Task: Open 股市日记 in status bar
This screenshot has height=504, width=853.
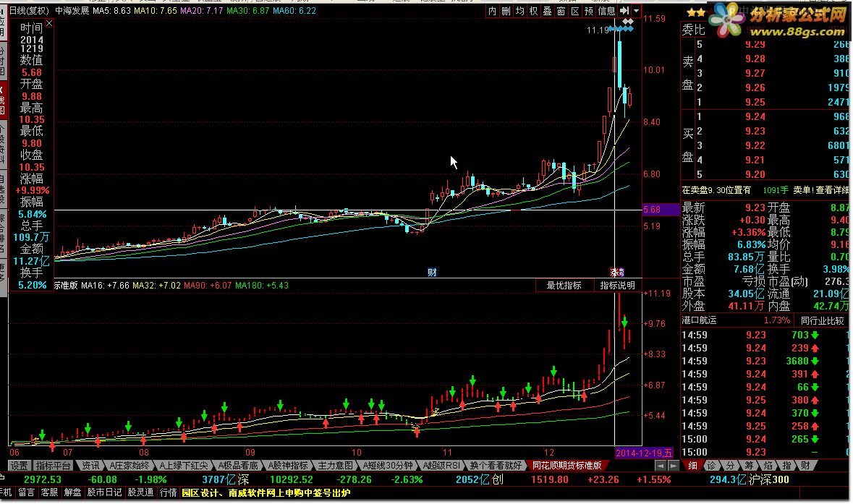Action: click(104, 492)
